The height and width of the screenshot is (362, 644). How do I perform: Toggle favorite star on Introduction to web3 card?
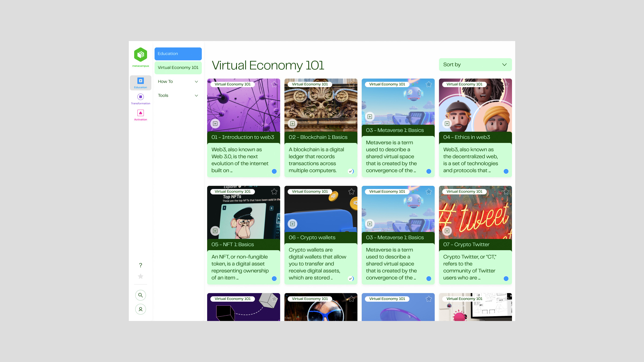tap(274, 84)
